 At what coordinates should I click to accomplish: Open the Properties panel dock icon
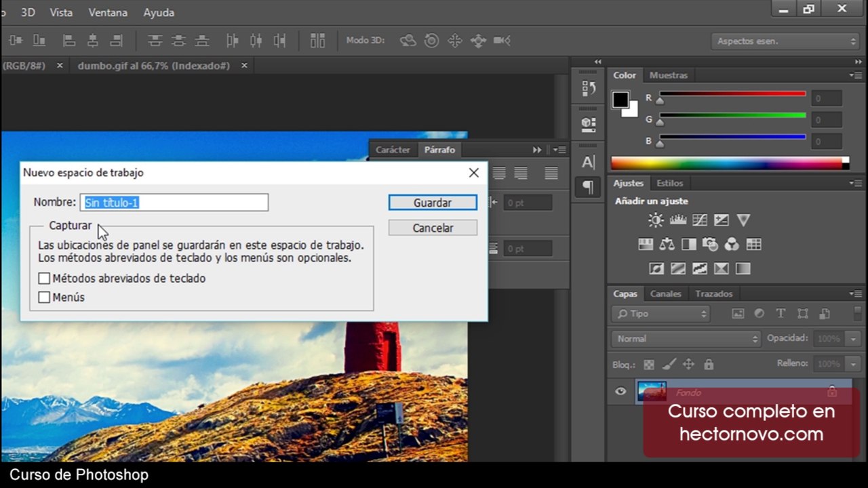pos(589,124)
